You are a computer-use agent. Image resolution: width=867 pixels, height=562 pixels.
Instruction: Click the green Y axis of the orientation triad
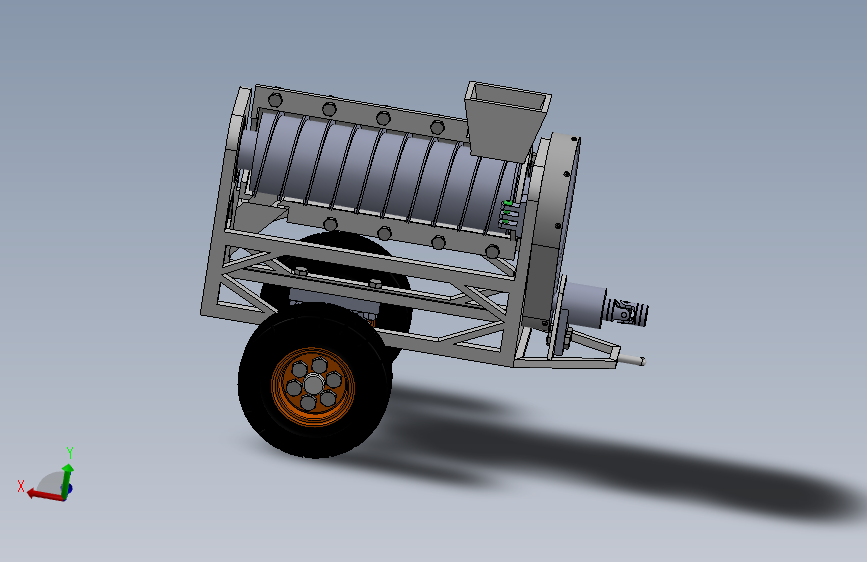67,480
